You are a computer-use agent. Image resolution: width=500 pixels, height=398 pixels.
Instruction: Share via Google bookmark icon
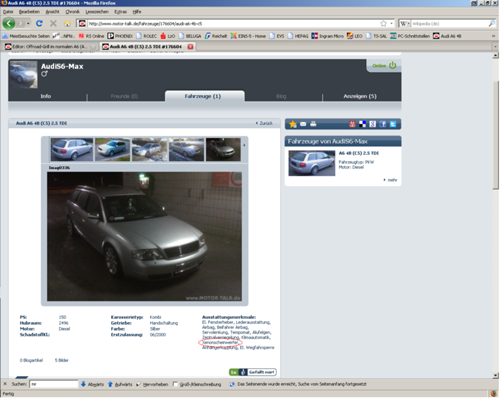point(373,124)
